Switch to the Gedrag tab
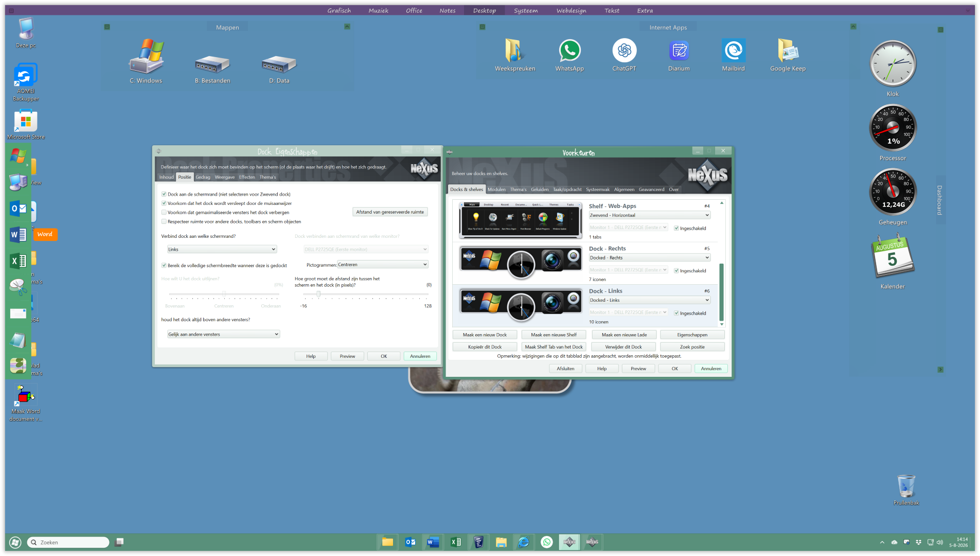The height and width of the screenshot is (556, 980). tap(203, 177)
